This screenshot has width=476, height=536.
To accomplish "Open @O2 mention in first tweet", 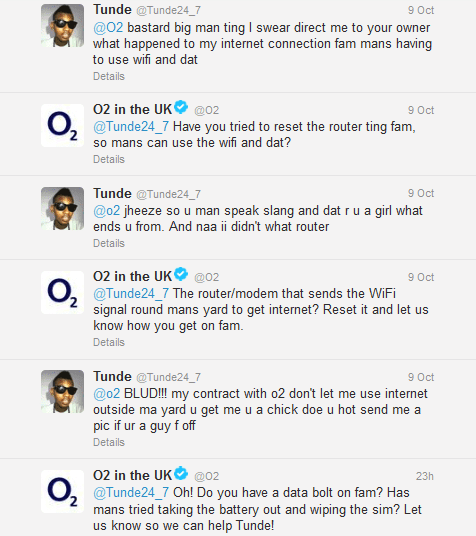I will (x=108, y=28).
